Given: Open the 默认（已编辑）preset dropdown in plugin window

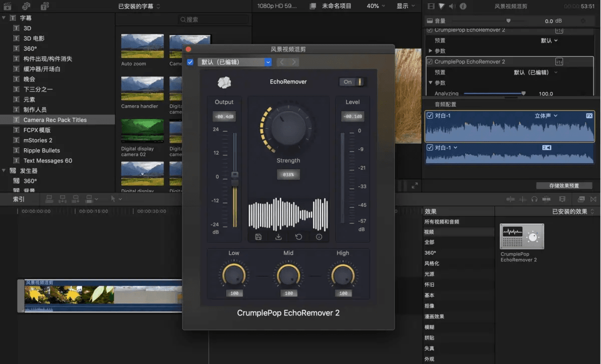Looking at the screenshot, I should tap(234, 62).
